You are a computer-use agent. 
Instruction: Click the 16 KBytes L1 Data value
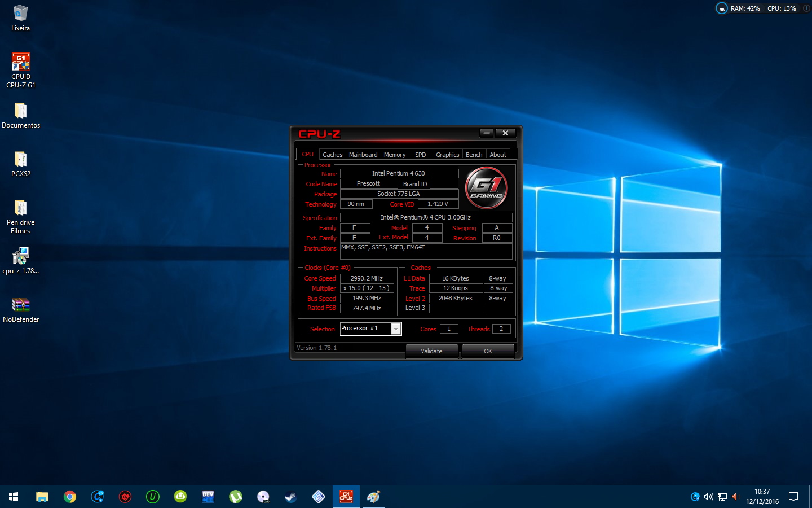(x=456, y=278)
